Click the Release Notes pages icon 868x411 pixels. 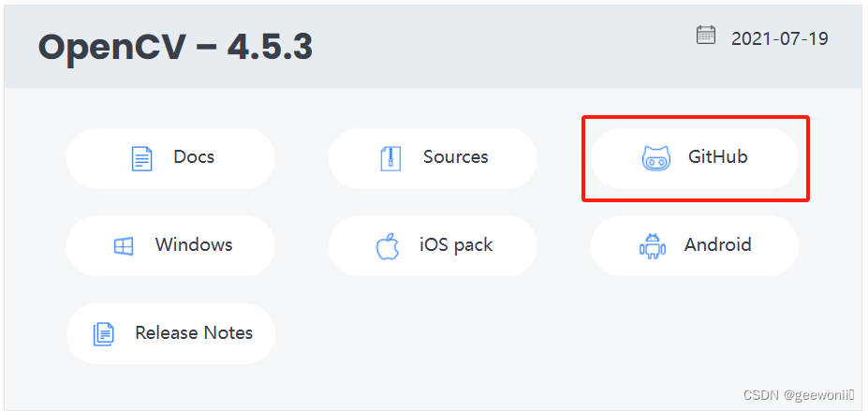[x=104, y=334]
